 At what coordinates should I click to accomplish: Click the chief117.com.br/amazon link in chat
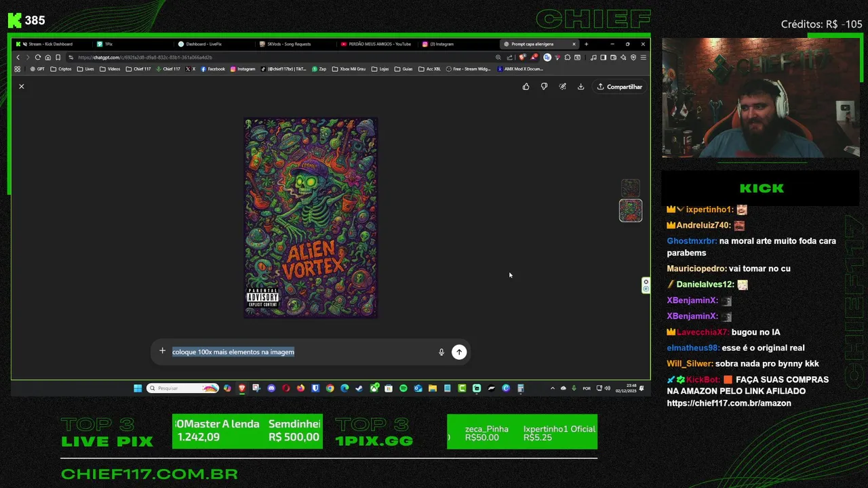point(729,403)
